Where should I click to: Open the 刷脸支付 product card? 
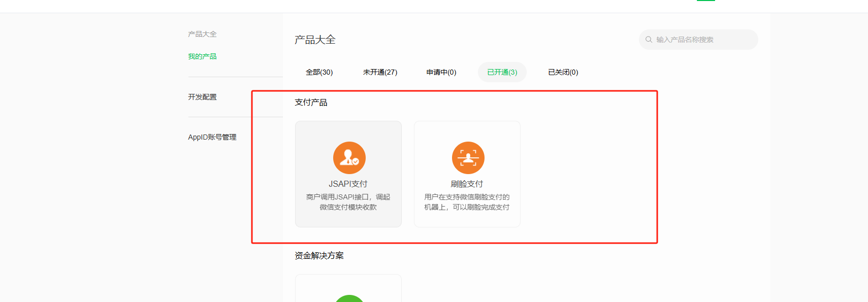coord(467,174)
